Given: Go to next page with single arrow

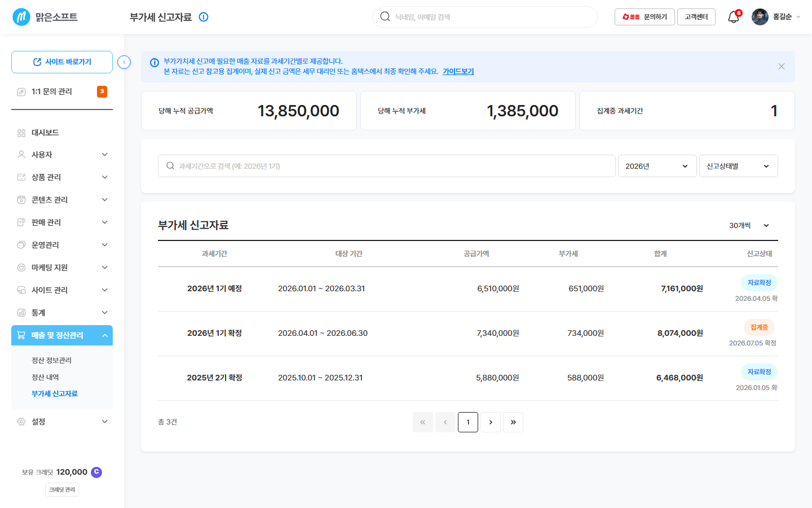Looking at the screenshot, I should tap(491, 422).
